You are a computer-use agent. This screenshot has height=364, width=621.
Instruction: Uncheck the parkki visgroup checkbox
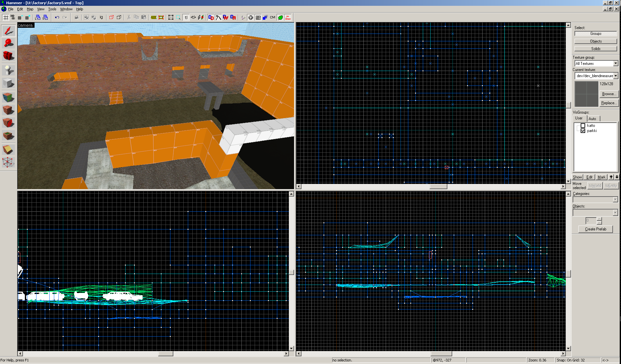point(583,131)
